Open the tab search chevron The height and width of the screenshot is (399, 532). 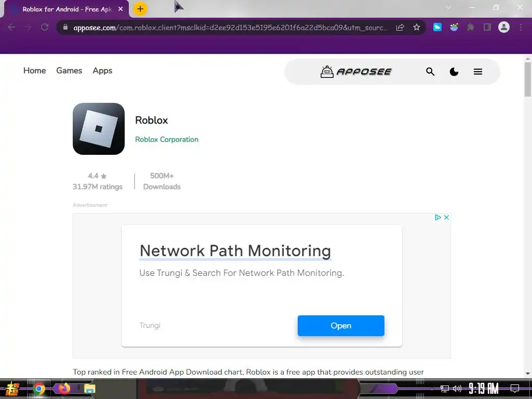click(448, 7)
